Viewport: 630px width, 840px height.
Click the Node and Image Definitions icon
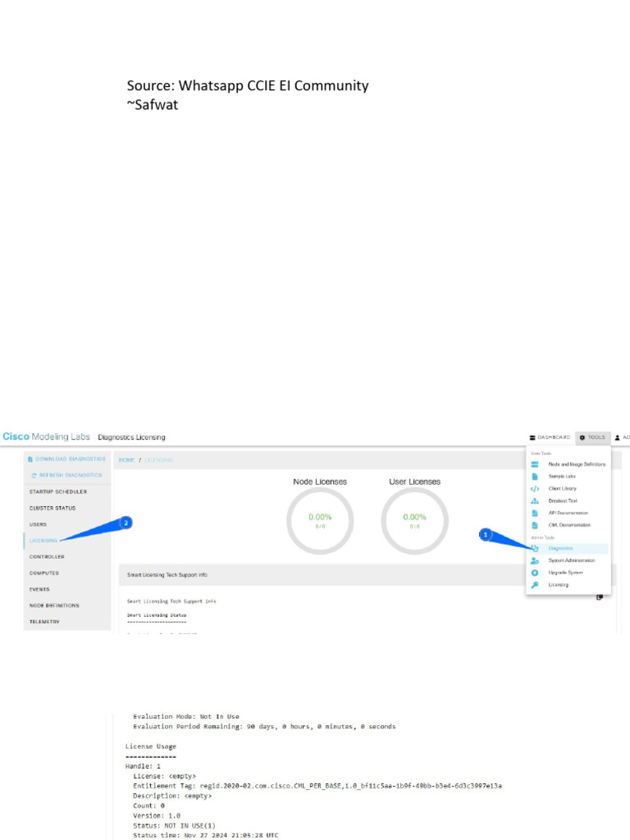[x=535, y=464]
